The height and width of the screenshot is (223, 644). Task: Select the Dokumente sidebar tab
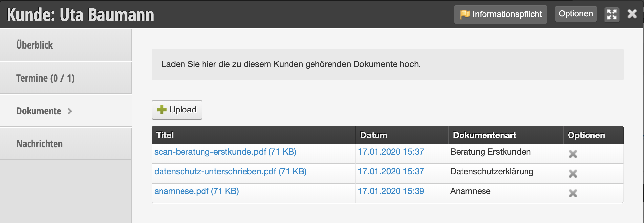[x=39, y=111]
